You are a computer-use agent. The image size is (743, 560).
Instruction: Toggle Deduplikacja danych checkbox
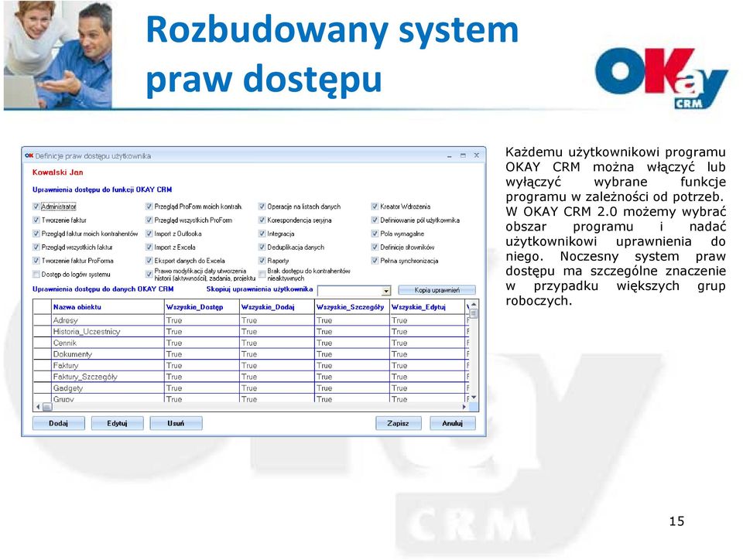click(262, 247)
